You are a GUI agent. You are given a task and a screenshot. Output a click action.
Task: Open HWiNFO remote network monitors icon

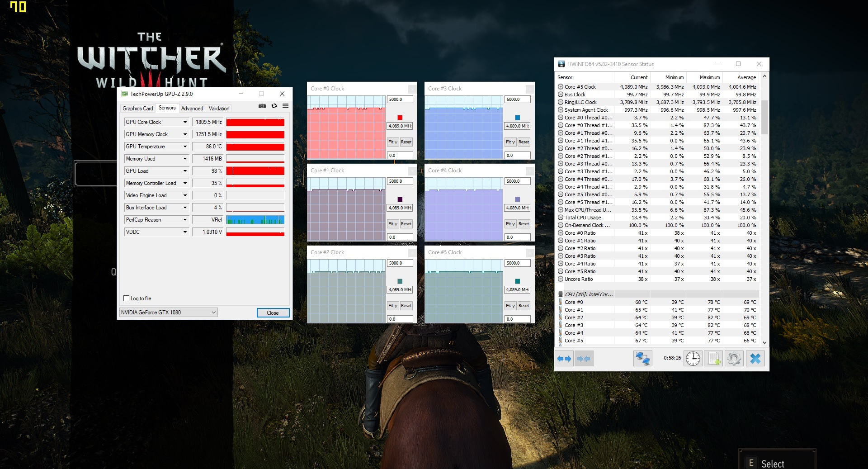[642, 359]
